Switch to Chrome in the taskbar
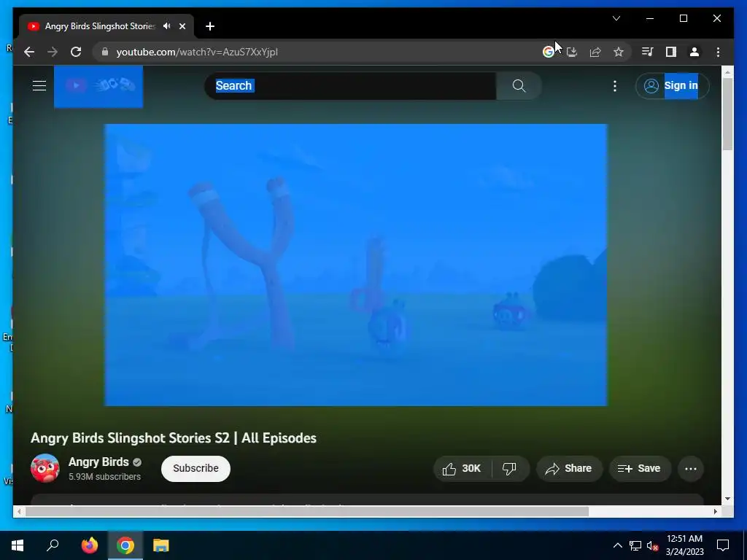Image resolution: width=747 pixels, height=560 pixels. click(x=125, y=545)
